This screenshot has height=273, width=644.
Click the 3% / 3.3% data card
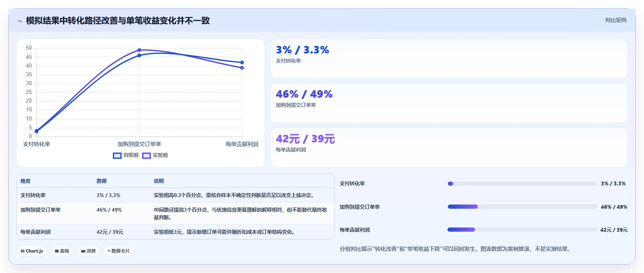point(449,58)
